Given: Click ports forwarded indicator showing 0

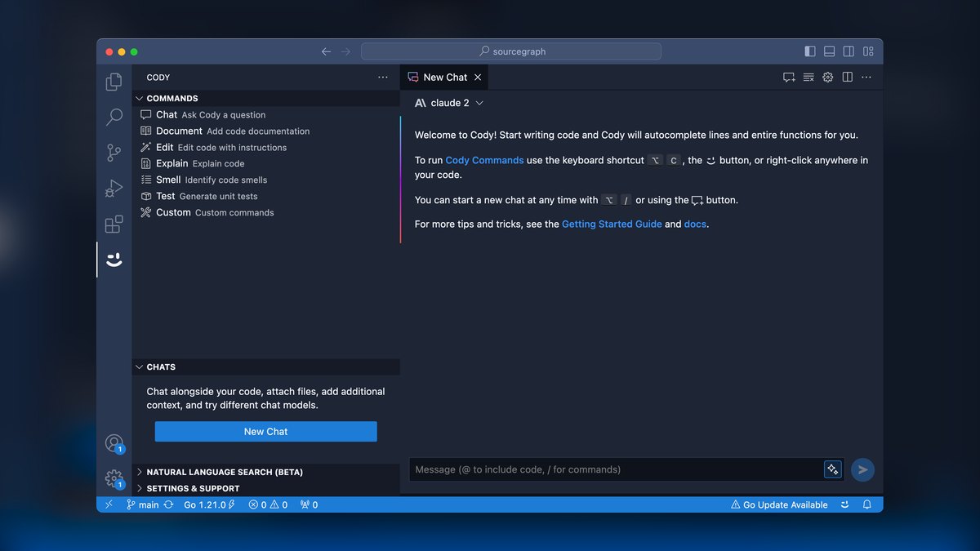Looking at the screenshot, I should [x=309, y=504].
